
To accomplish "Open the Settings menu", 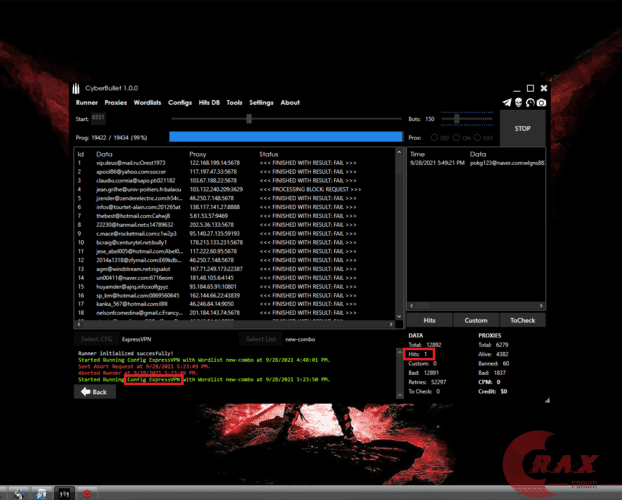I will click(261, 103).
